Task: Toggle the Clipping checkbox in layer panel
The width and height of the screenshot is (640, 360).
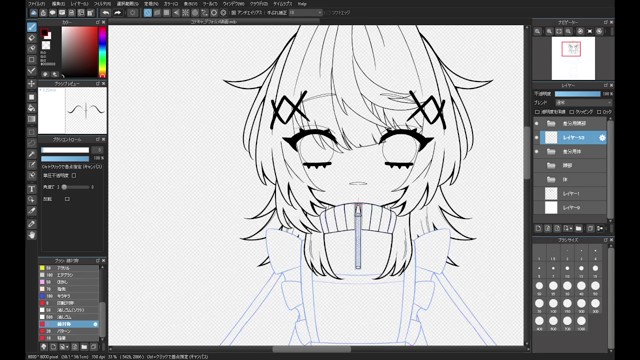Action: [572, 112]
